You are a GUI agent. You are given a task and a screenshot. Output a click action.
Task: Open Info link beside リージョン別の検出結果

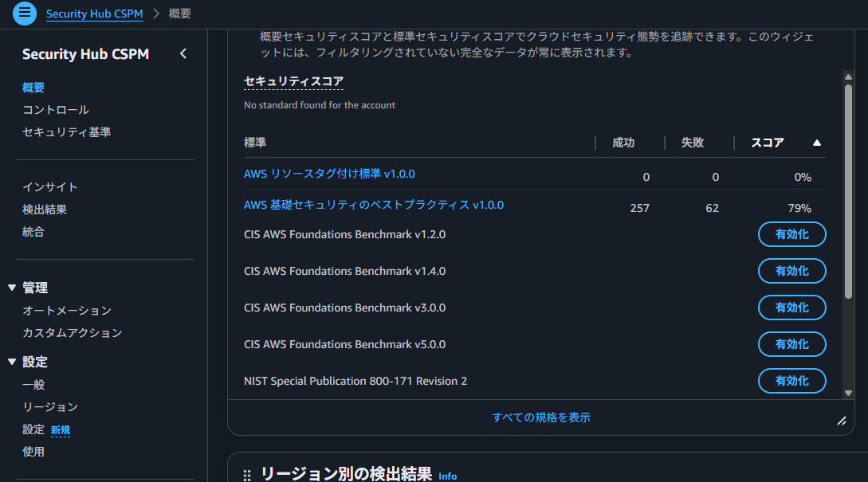pyautogui.click(x=448, y=476)
